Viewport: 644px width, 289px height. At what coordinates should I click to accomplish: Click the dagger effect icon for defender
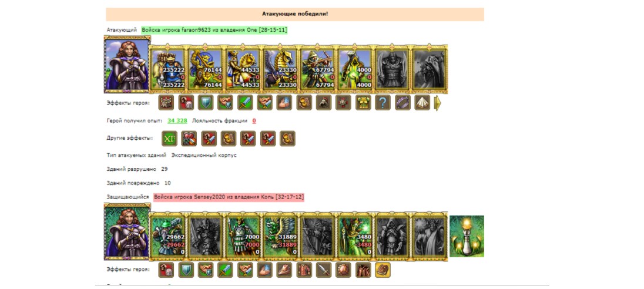point(324,270)
